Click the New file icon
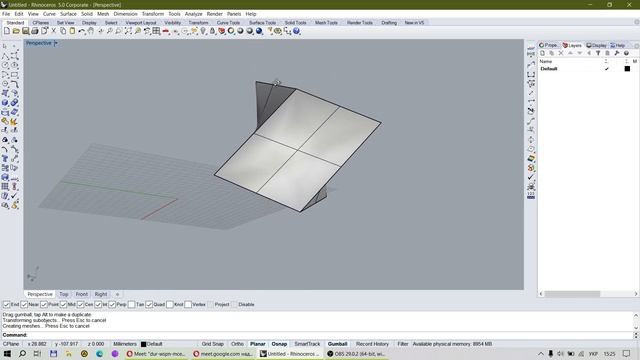The image size is (640, 360). 7,31
